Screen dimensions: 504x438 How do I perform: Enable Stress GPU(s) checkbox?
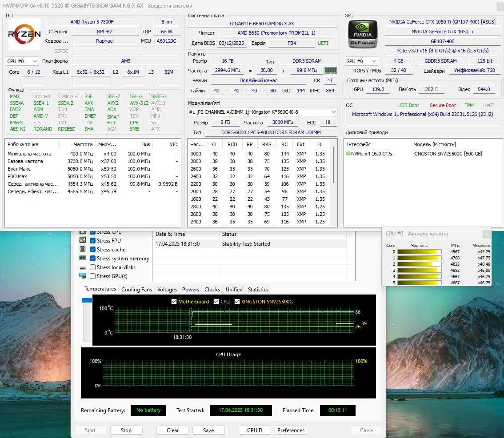coord(92,276)
